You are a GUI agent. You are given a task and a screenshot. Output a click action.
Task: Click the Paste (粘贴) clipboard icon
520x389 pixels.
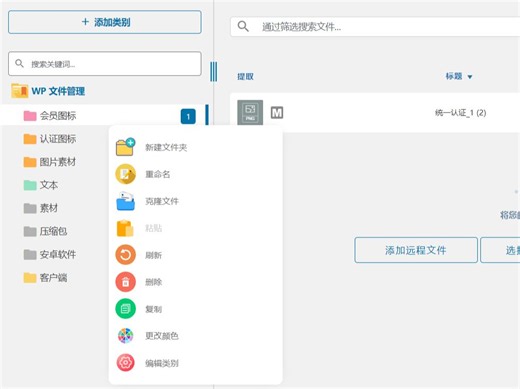125,228
